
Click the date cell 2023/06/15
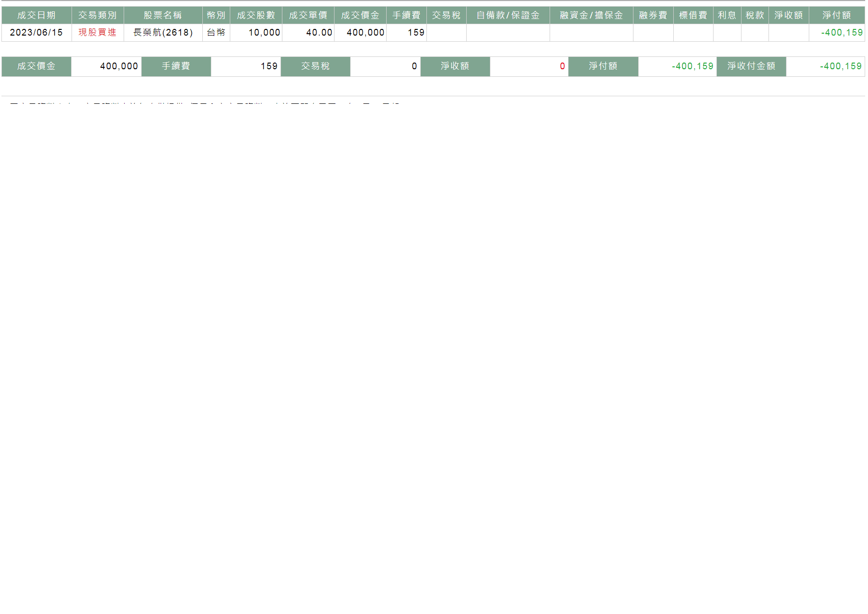36,33
